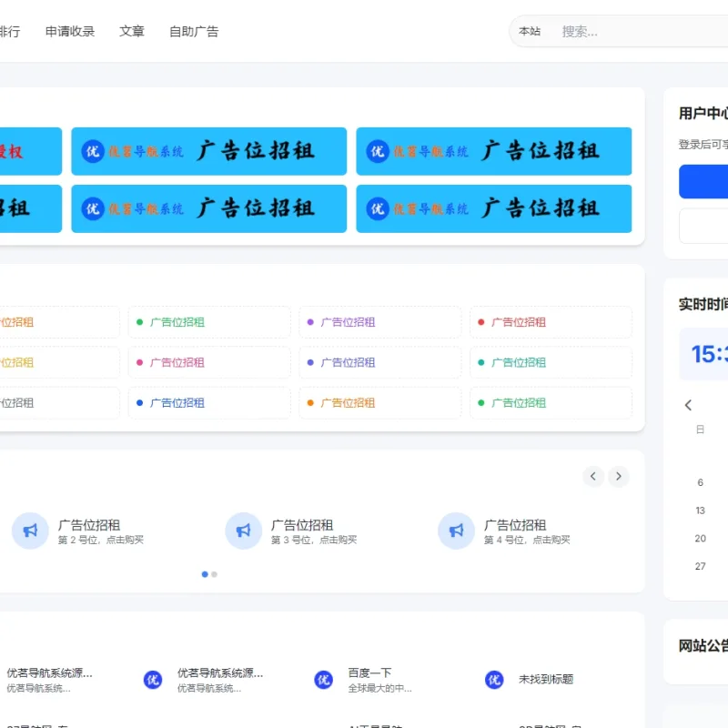Click '第 3 号位, 点击购买' subtitle
The image size is (728, 728).
(x=314, y=540)
